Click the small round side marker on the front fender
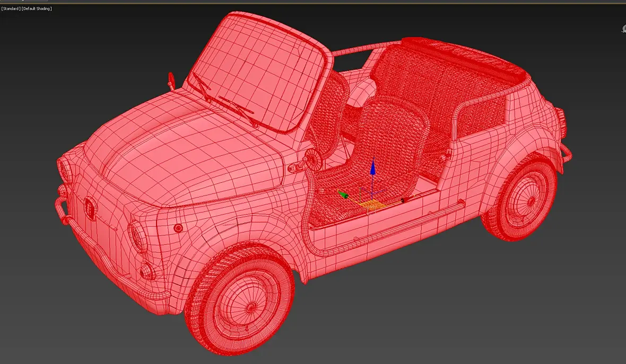The width and height of the screenshot is (626, 364). click(x=178, y=228)
